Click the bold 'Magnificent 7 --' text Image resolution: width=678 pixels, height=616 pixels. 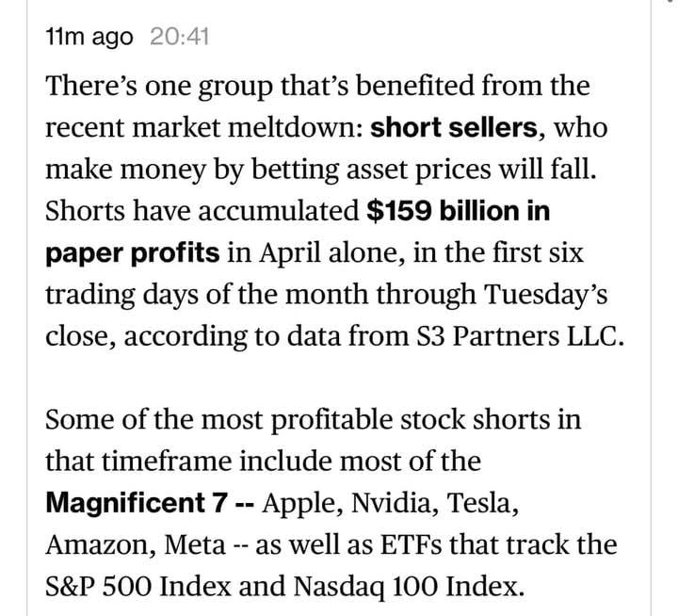(x=150, y=502)
